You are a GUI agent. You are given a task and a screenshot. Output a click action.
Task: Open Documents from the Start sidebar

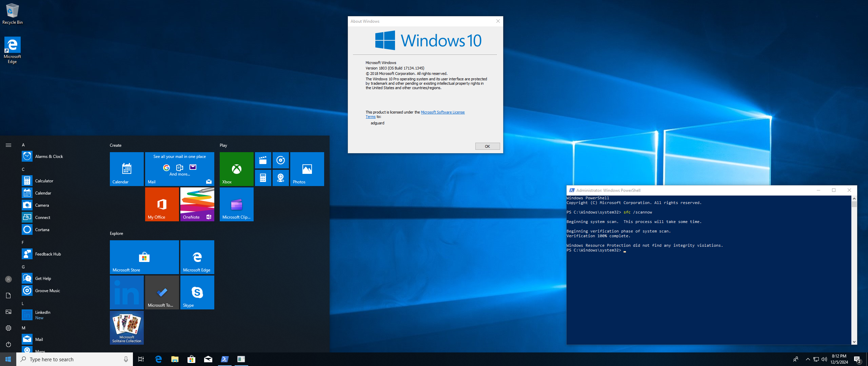[8, 296]
